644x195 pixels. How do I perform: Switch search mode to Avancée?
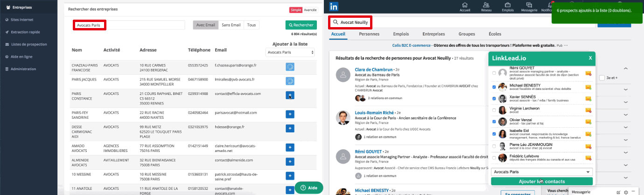(x=310, y=10)
